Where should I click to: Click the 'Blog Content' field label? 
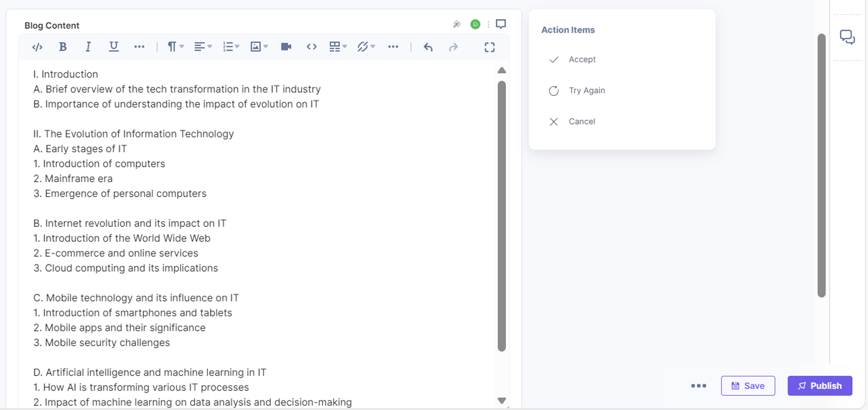coord(52,26)
